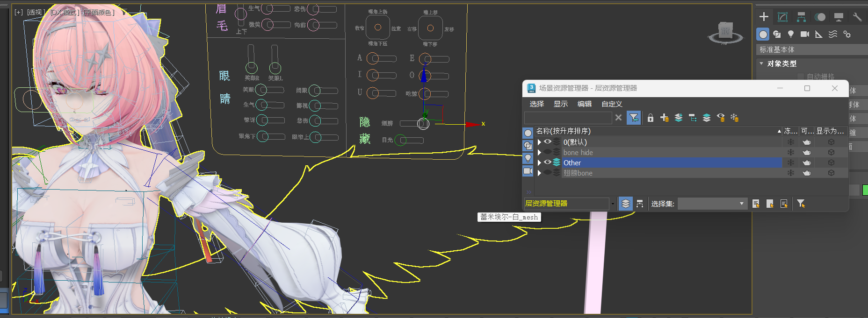Click the eye with layers icon in toolbar
Image resolution: width=868 pixels, height=318 pixels.
721,118
